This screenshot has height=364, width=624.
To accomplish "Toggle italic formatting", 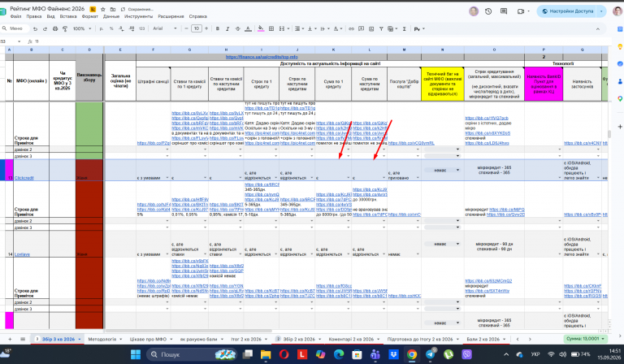I will click(227, 28).
